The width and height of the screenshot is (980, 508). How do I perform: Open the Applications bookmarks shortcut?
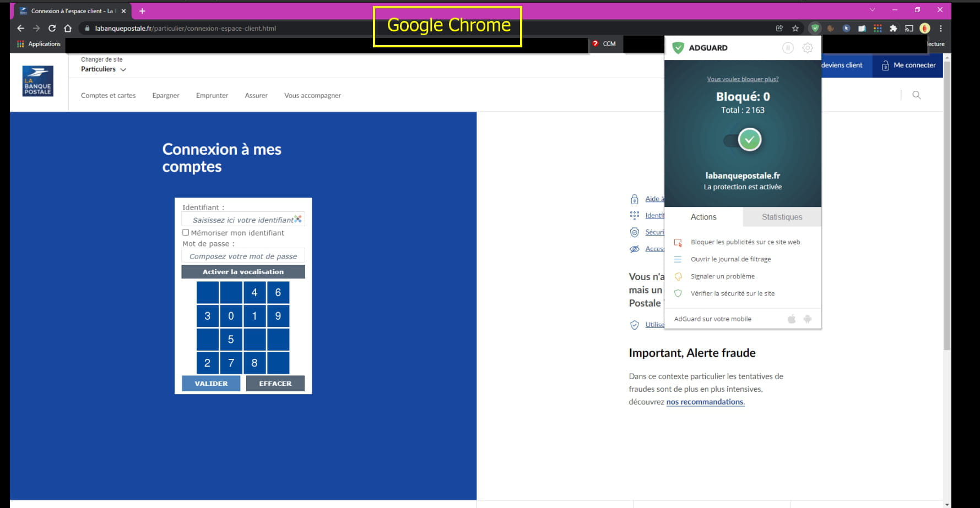click(x=39, y=44)
